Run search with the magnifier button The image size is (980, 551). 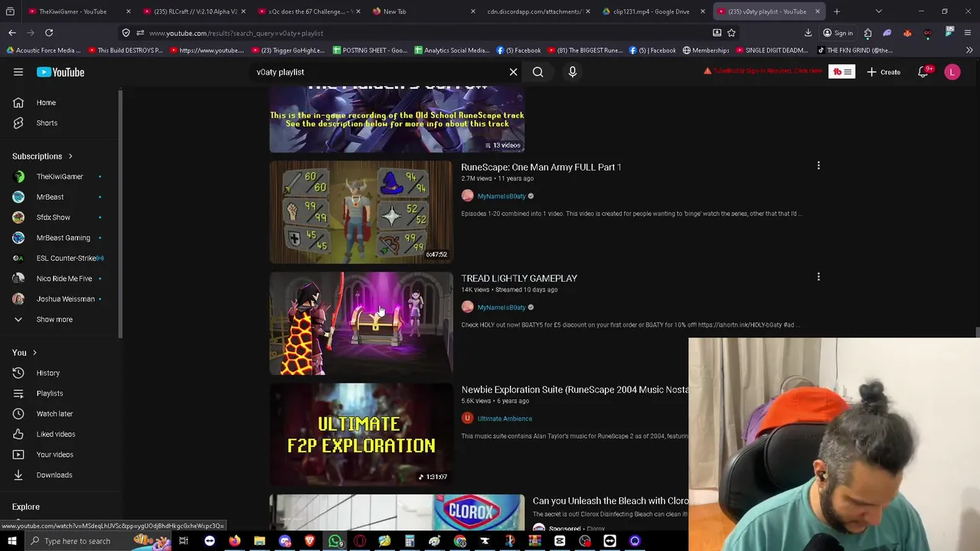(x=537, y=72)
